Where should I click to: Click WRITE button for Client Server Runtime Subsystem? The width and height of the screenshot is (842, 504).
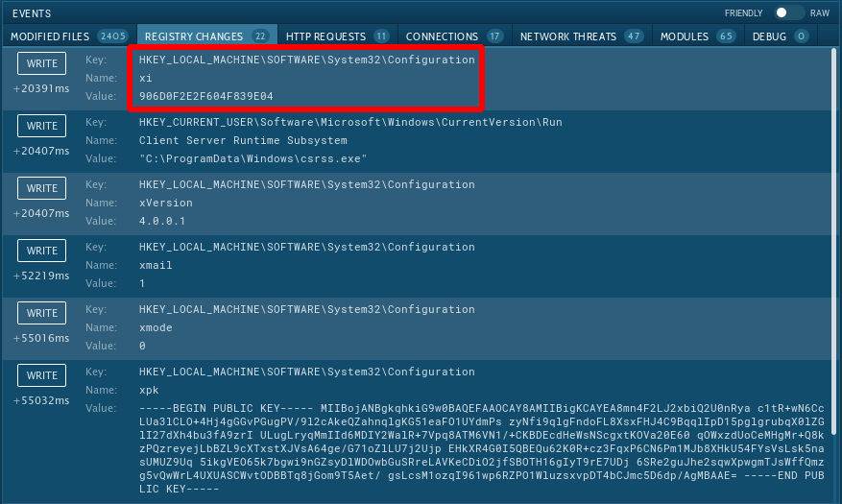(41, 126)
